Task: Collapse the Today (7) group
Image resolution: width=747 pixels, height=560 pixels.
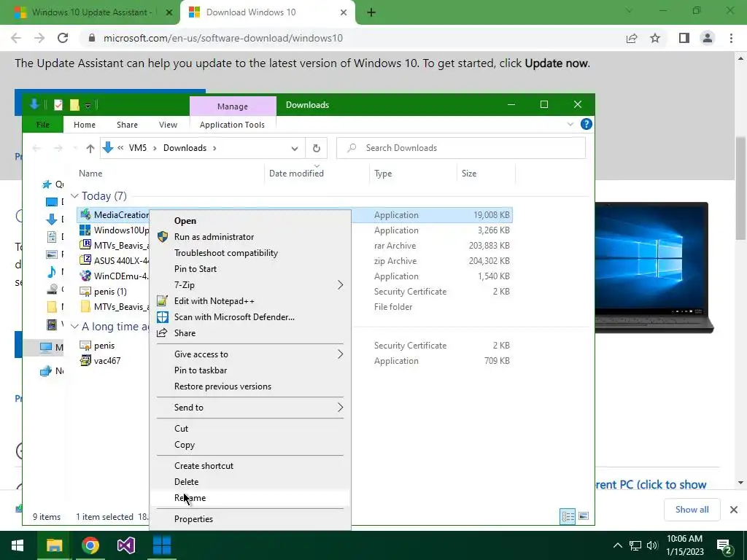Action: (x=75, y=196)
